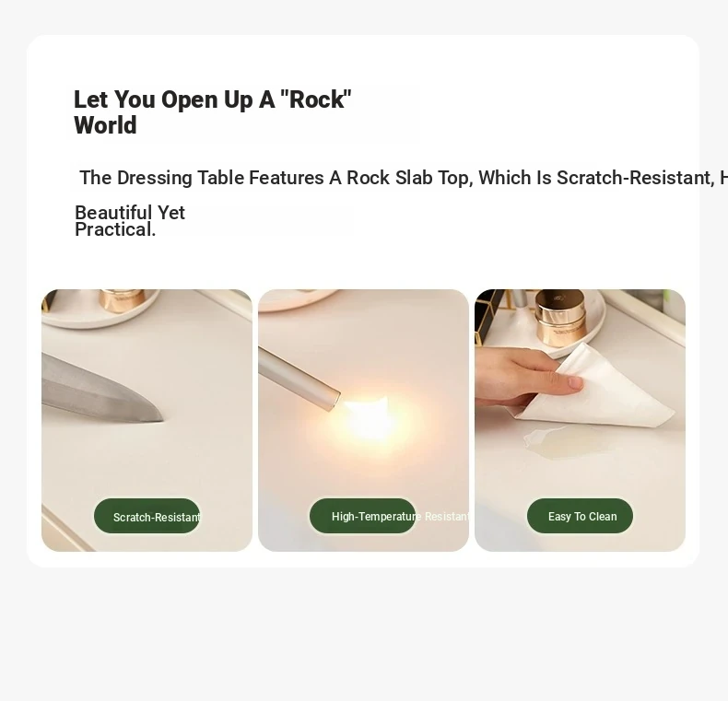This screenshot has width=728, height=701.
Task: Click the "The Dressing Table Features" description line
Action: tap(404, 178)
